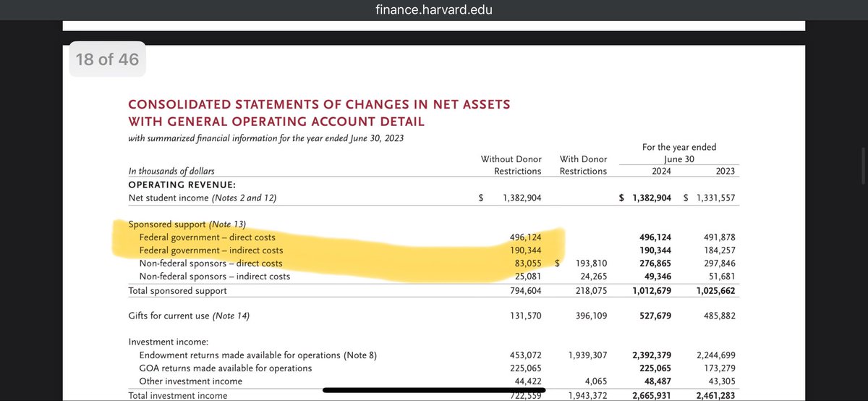Select the 190,344 value in Without Donor Restrictions column
The width and height of the screenshot is (868, 401).
(x=524, y=250)
